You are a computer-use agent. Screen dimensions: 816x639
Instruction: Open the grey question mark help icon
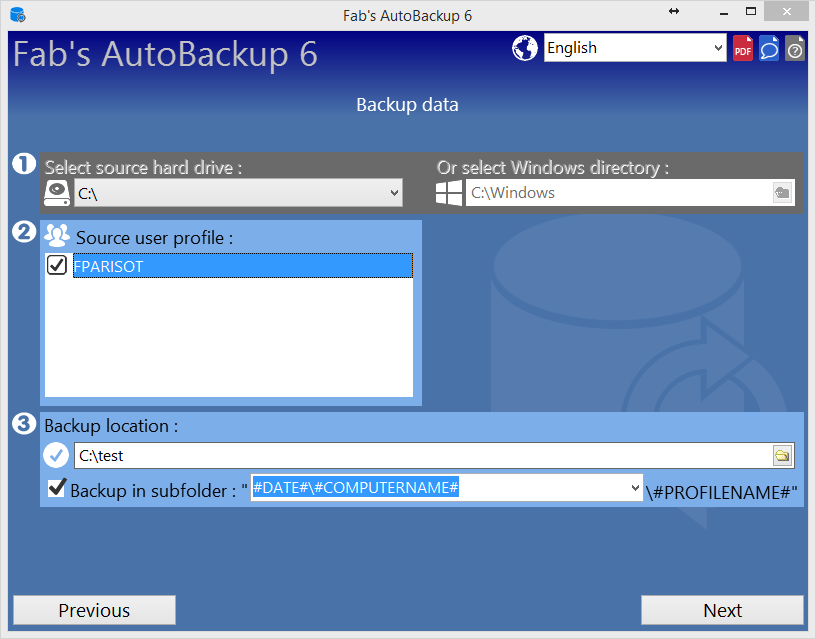pos(795,48)
